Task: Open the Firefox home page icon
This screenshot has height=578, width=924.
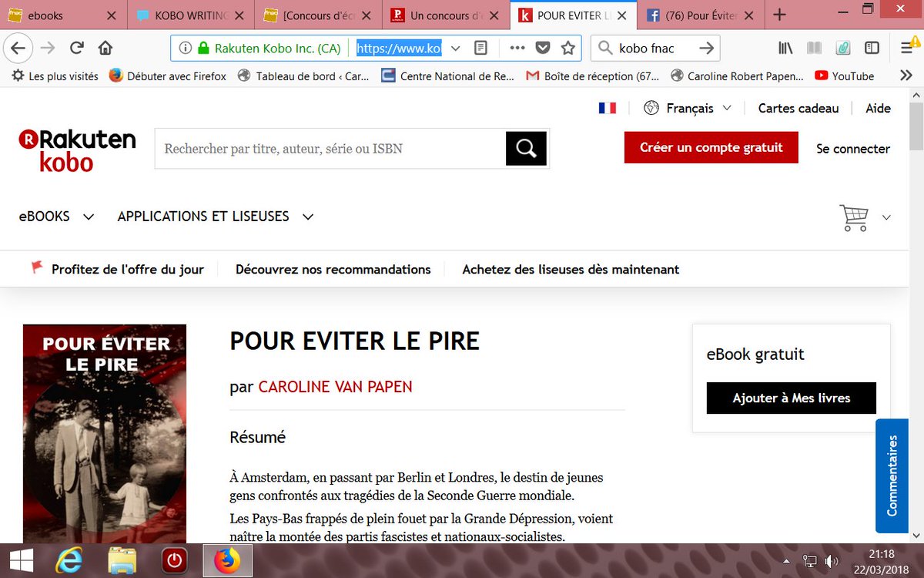Action: click(x=105, y=48)
